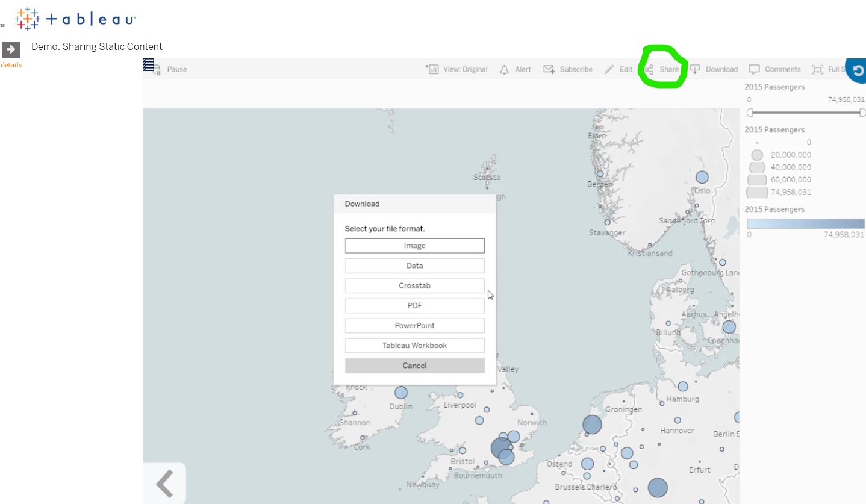Image resolution: width=866 pixels, height=504 pixels.
Task: Click the Bergen airport circle on map
Action: point(600,174)
